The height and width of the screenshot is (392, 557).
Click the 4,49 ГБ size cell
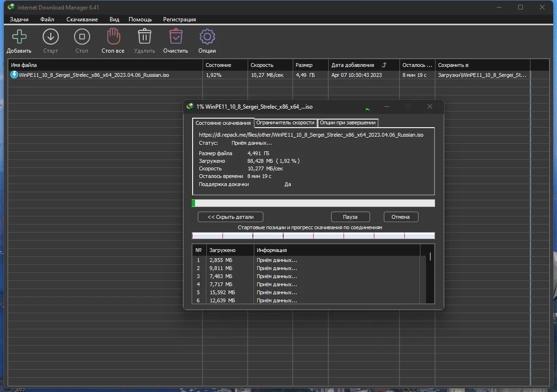tap(305, 75)
